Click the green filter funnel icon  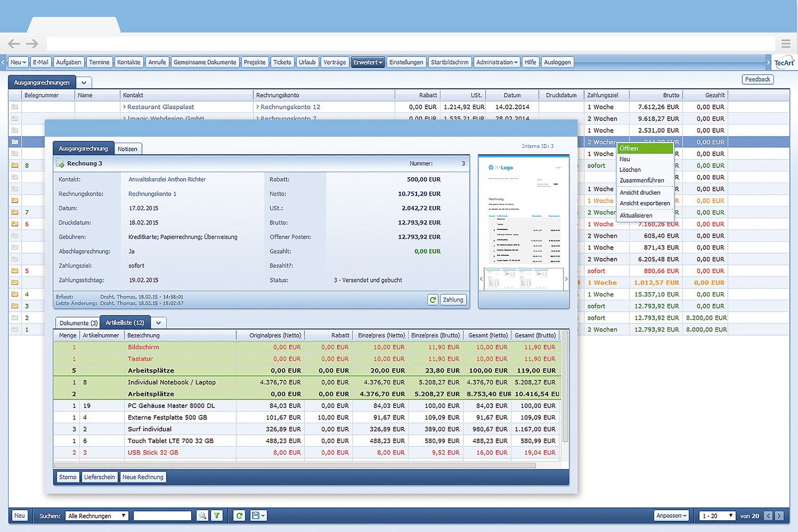217,516
